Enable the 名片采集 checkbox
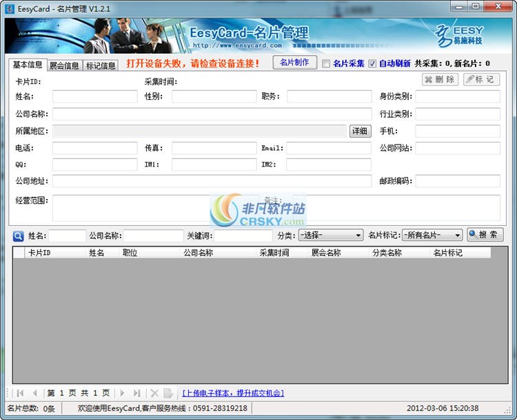 [326, 63]
